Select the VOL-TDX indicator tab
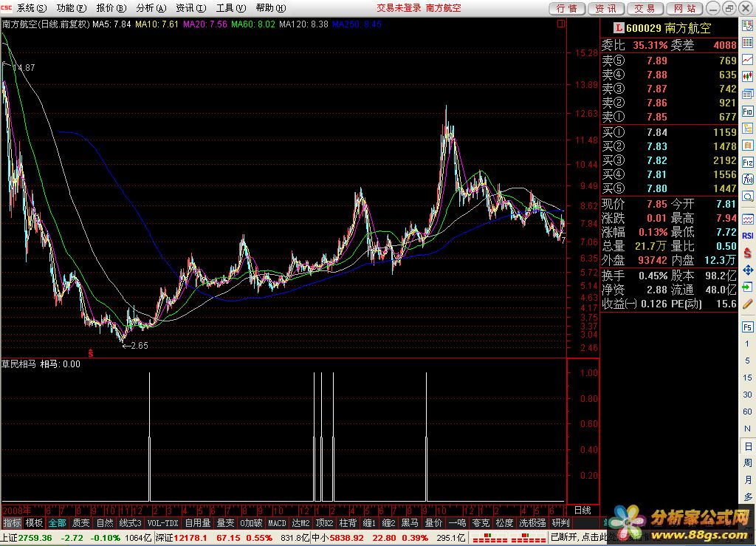Screen dimensions: 756x546 coord(162,523)
